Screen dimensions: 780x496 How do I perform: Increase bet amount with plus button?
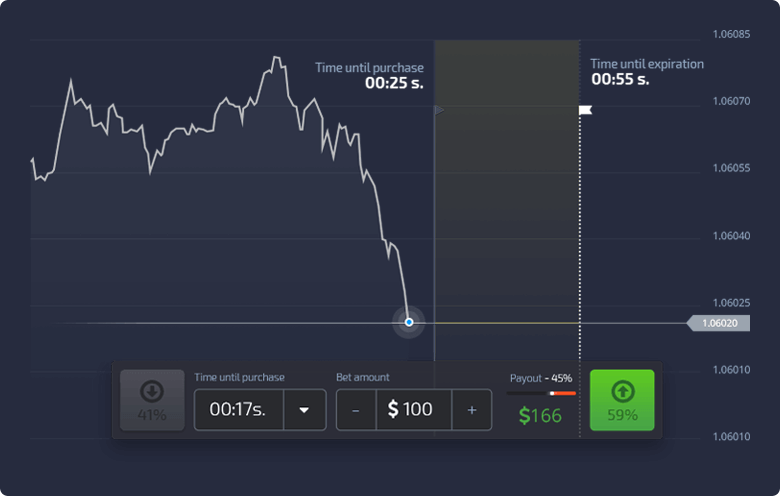pos(472,410)
